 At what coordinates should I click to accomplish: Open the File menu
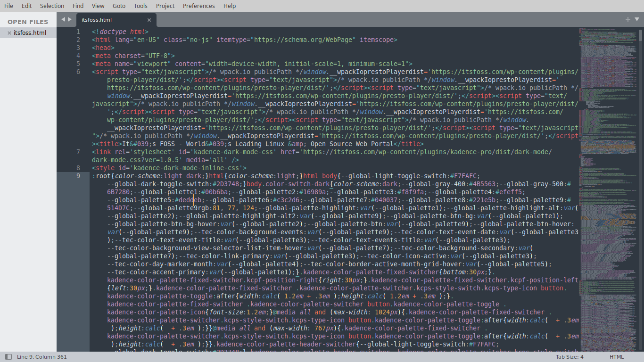coord(8,6)
